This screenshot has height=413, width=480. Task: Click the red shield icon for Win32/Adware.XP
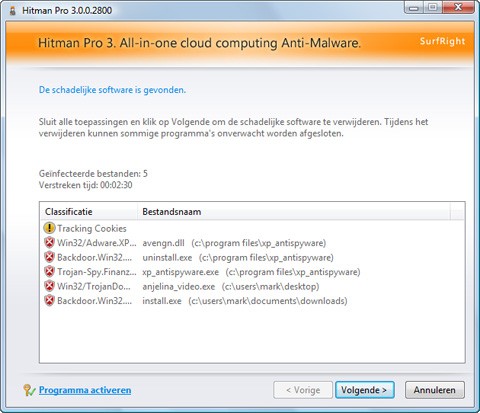(49, 243)
